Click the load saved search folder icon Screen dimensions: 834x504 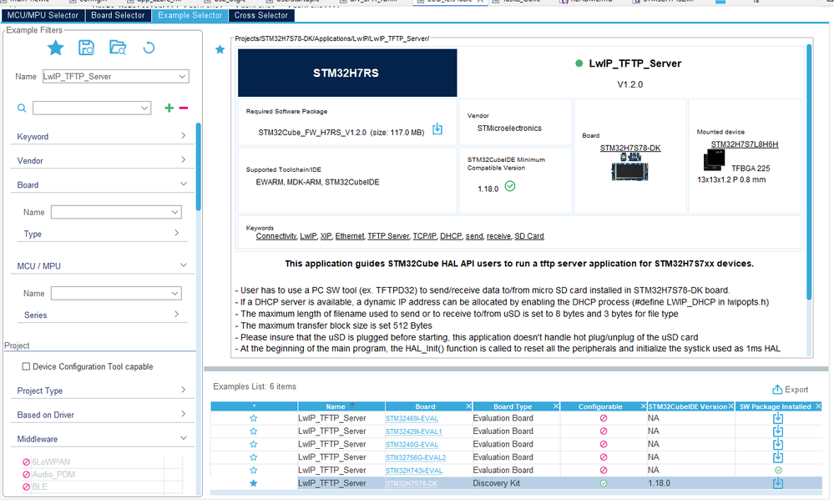118,48
